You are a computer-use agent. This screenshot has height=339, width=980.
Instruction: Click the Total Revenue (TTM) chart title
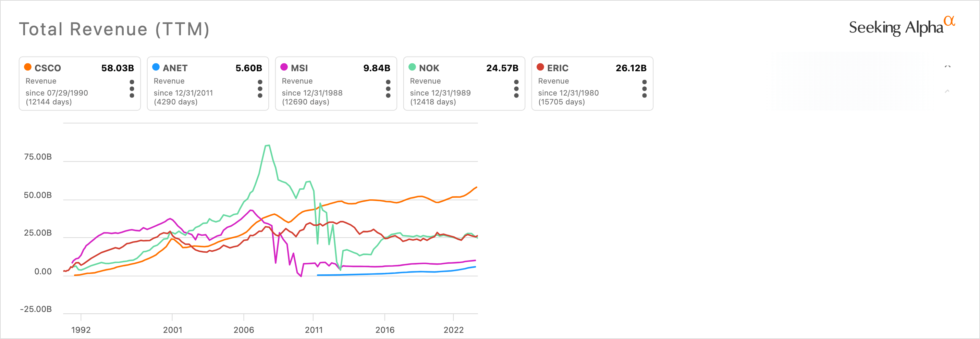[114, 29]
